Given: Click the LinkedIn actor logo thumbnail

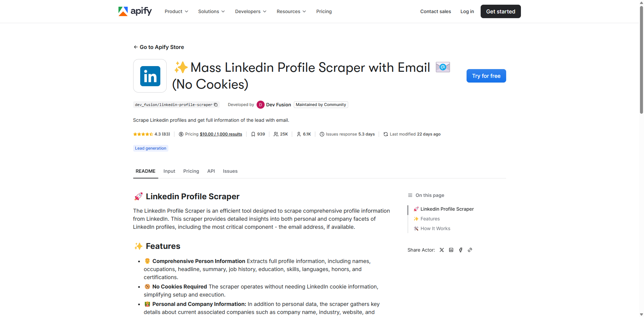Looking at the screenshot, I should coord(150,76).
